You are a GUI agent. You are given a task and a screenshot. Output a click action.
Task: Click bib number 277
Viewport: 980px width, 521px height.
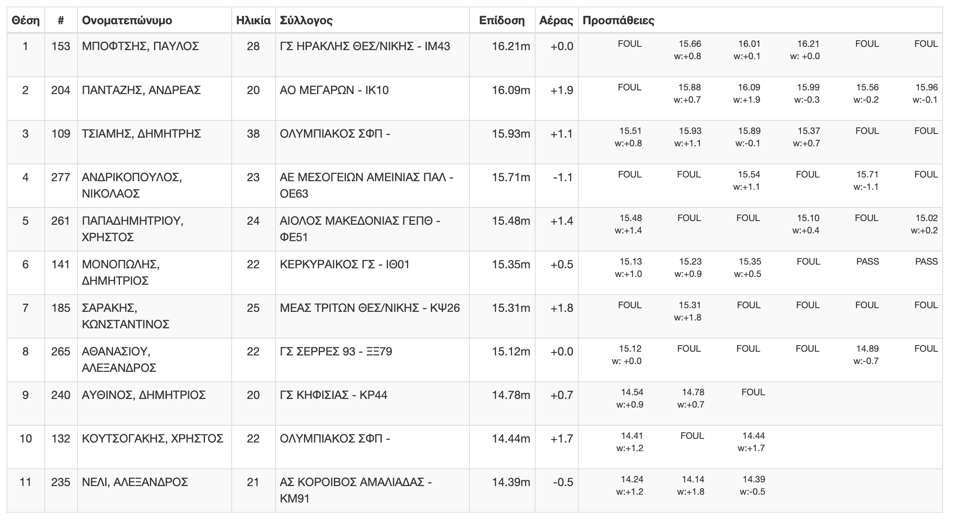[61, 177]
